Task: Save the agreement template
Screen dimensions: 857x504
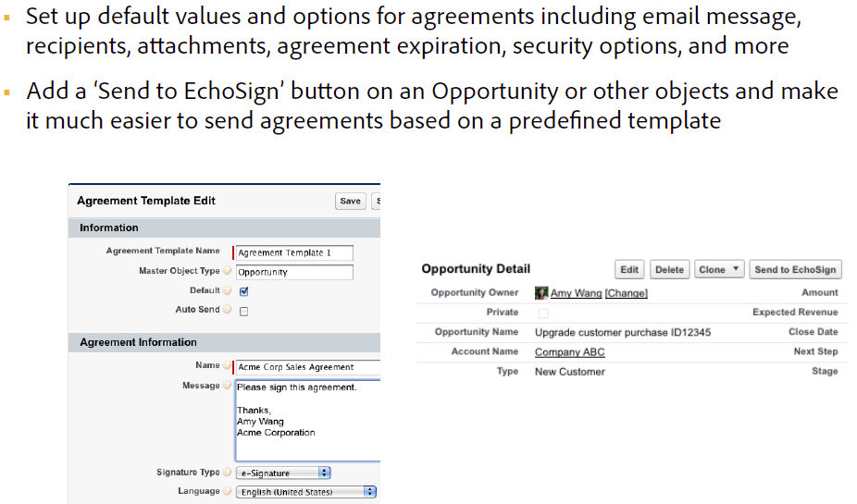Action: tap(350, 202)
